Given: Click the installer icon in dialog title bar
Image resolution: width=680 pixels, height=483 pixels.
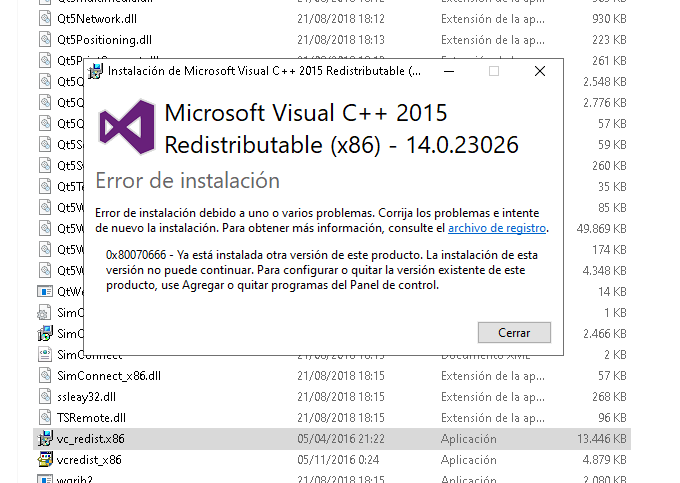Looking at the screenshot, I should 96,72.
